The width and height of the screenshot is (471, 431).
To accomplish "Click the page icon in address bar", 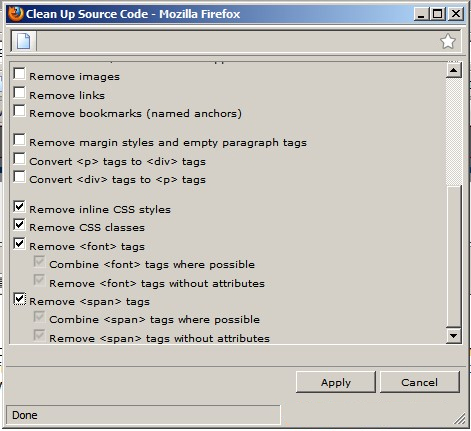I will coord(24,41).
